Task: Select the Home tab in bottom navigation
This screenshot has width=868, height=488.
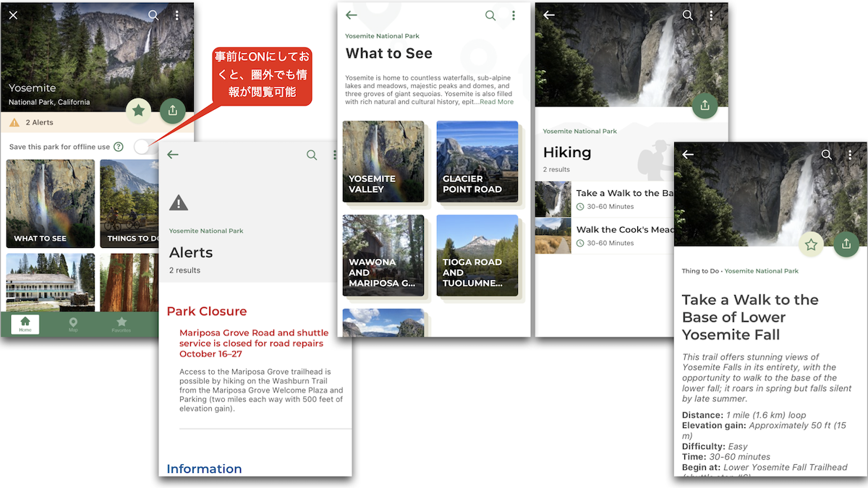Action: coord(25,325)
